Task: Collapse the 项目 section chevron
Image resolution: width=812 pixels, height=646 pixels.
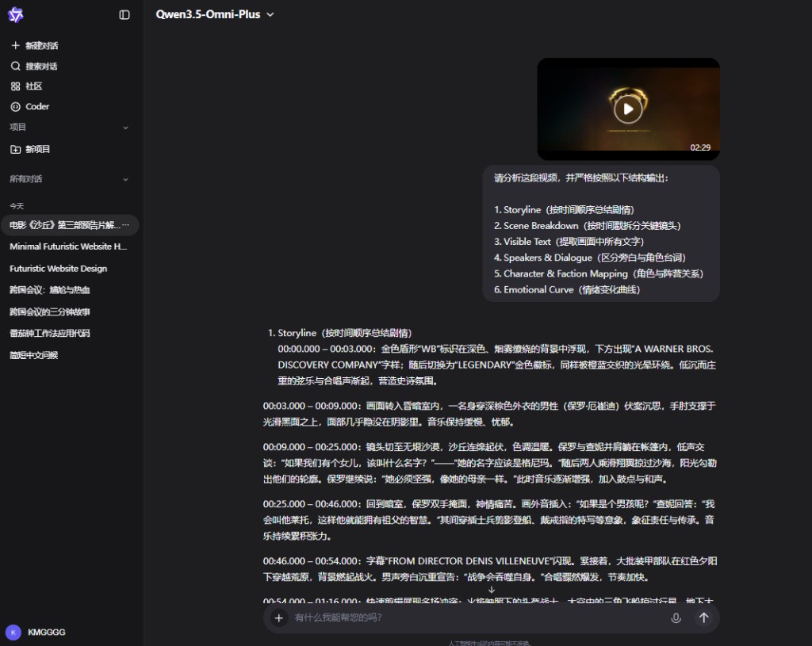Action: point(125,128)
